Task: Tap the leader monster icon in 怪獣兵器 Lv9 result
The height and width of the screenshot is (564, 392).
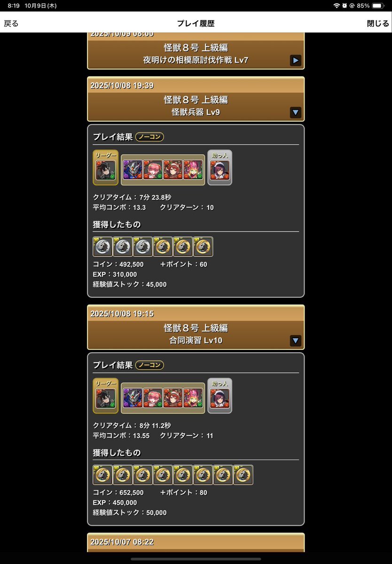Action: tap(106, 170)
